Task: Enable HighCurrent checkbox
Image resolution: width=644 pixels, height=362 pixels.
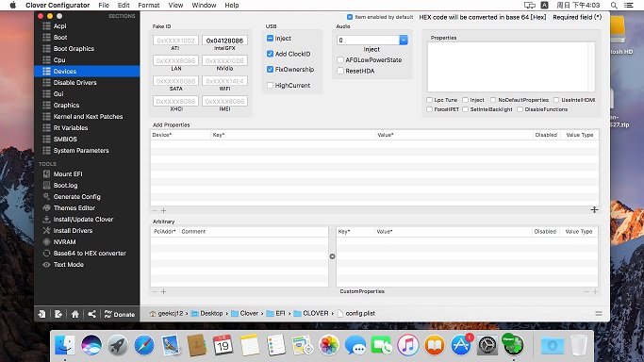Action: coord(270,86)
